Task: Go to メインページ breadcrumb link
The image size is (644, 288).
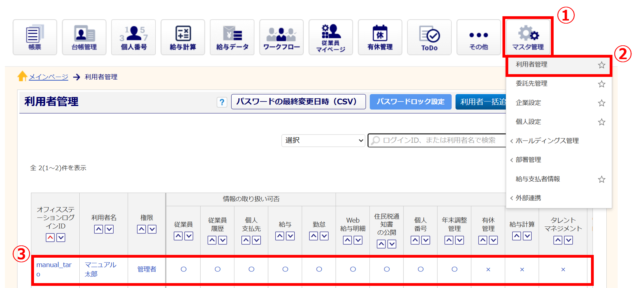Action: tap(48, 77)
